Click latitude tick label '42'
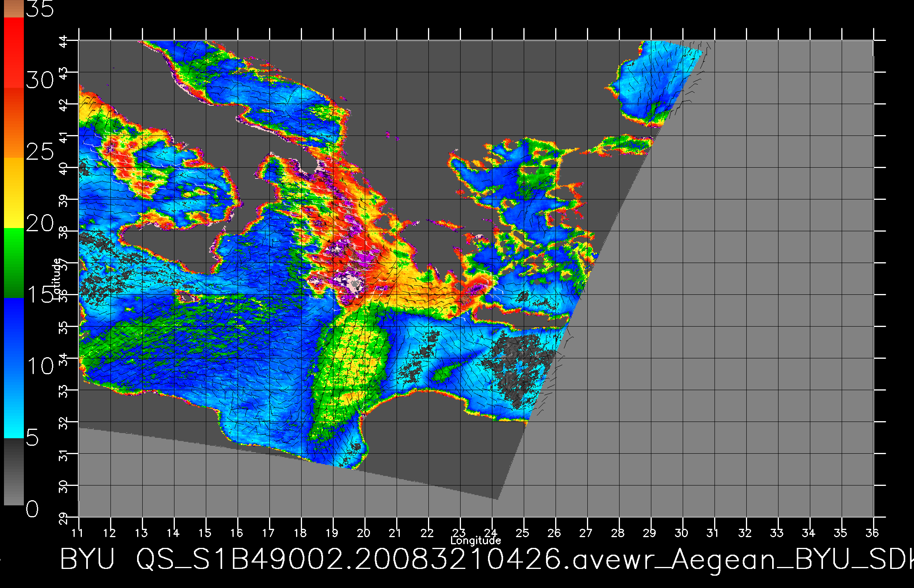 (64, 105)
